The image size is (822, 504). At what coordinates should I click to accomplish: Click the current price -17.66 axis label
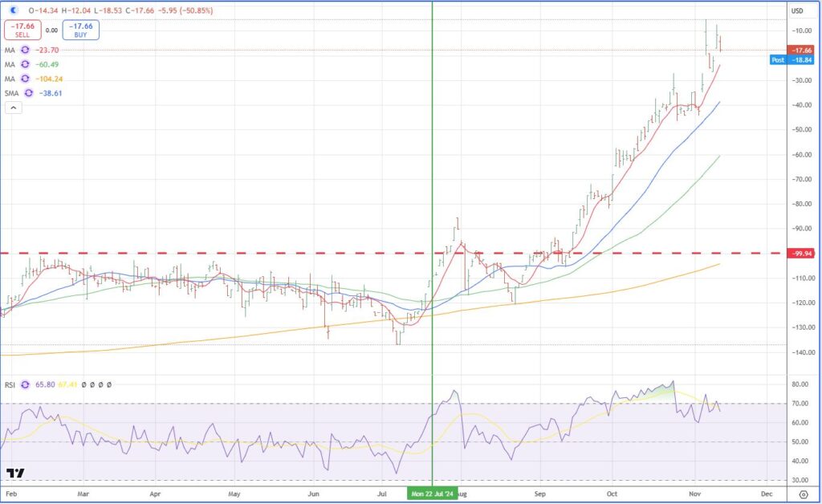(x=803, y=50)
